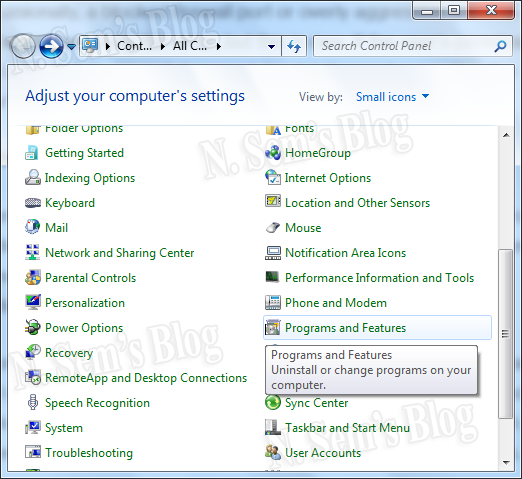522x479 pixels.
Task: Open the Sync Center icon
Action: click(273, 403)
